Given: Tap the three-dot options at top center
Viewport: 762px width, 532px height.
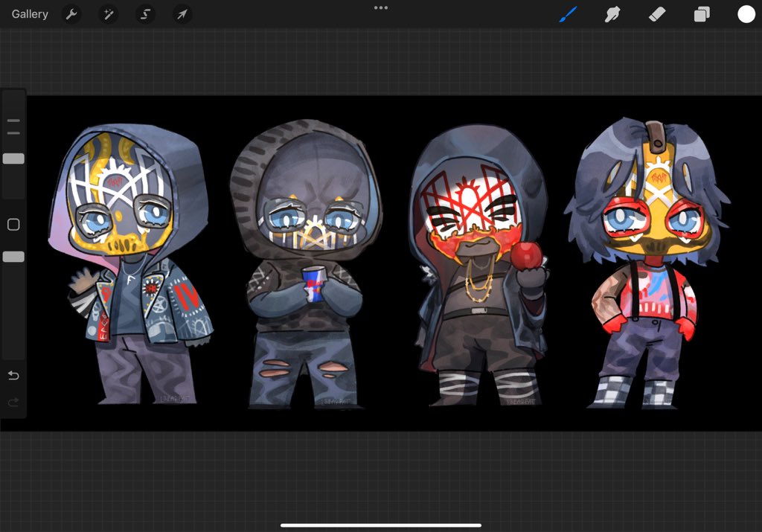Looking at the screenshot, I should tap(381, 7).
